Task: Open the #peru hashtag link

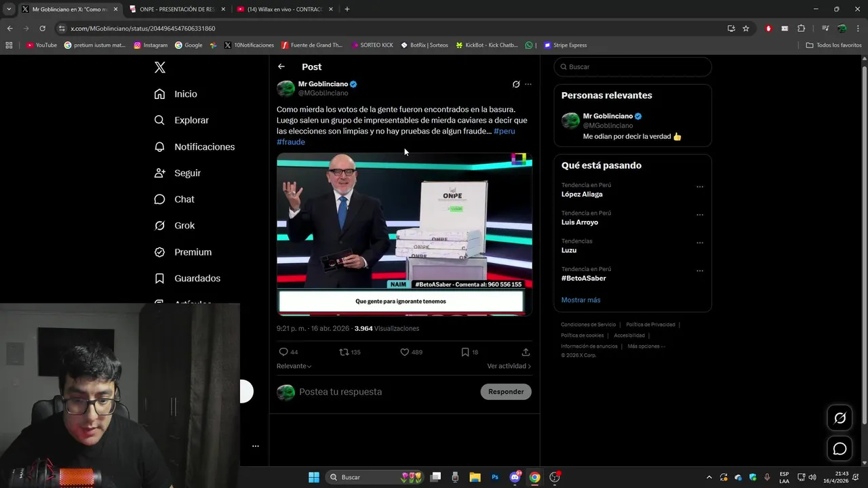Action: (504, 131)
